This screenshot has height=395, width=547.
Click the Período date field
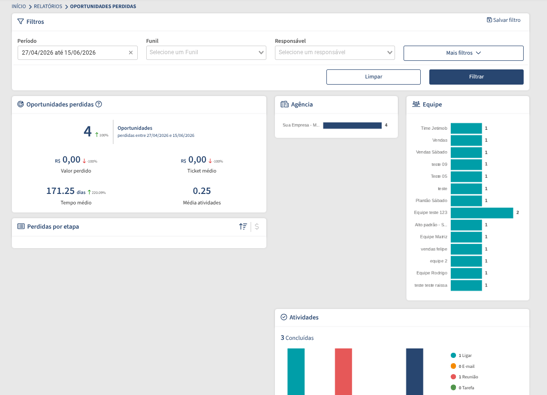(x=77, y=53)
